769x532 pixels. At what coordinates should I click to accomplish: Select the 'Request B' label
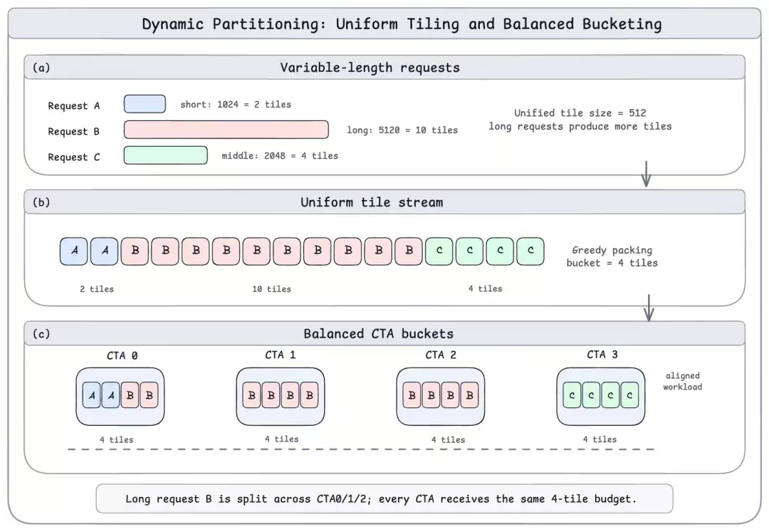[73, 132]
